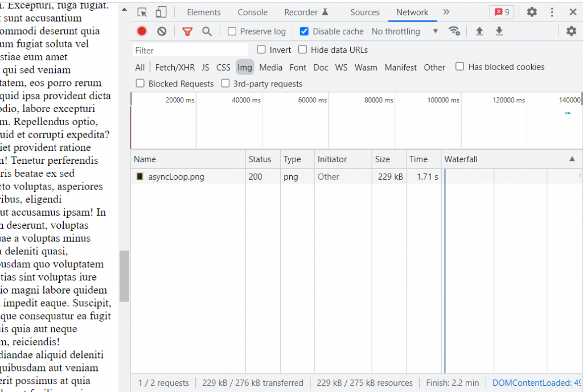Import HAR file with upload arrow
Image resolution: width=583 pixels, height=392 pixels.
[x=479, y=31]
